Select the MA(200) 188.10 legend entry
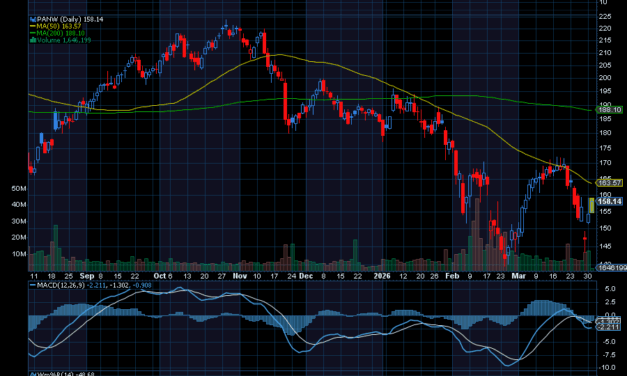627x376 pixels. coord(60,33)
